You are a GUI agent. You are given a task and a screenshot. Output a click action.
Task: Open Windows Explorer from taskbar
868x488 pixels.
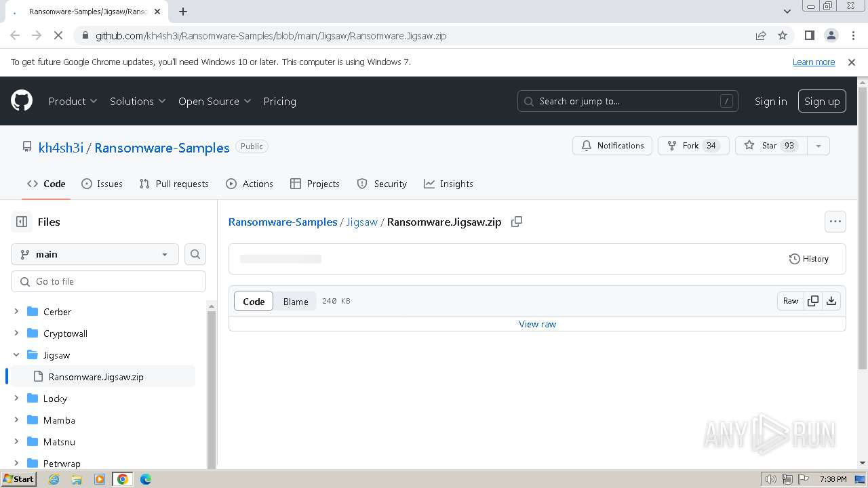(77, 479)
